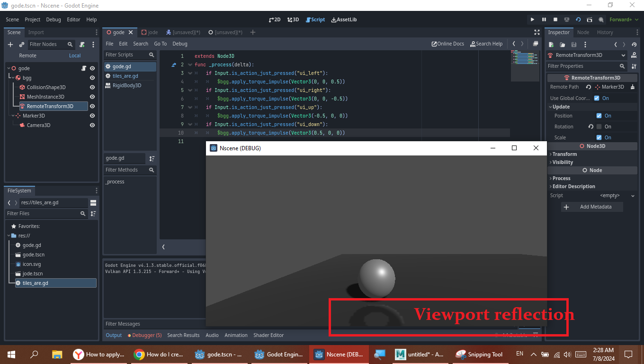This screenshot has width=644, height=364.
Task: Open the AssetLib workspace
Action: (344, 19)
